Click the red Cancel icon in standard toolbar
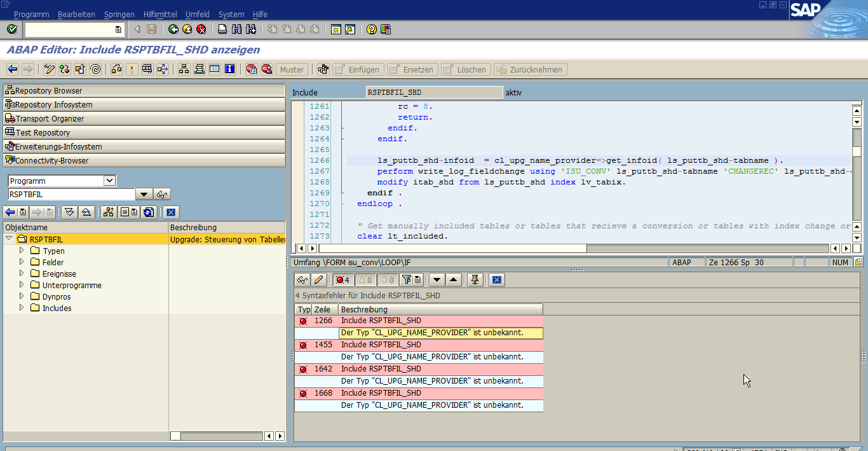868x451 pixels. [201, 29]
